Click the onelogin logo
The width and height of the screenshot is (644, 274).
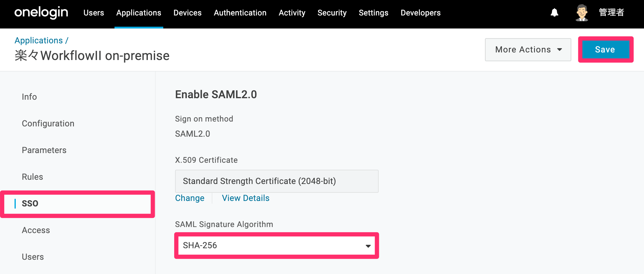pos(41,12)
